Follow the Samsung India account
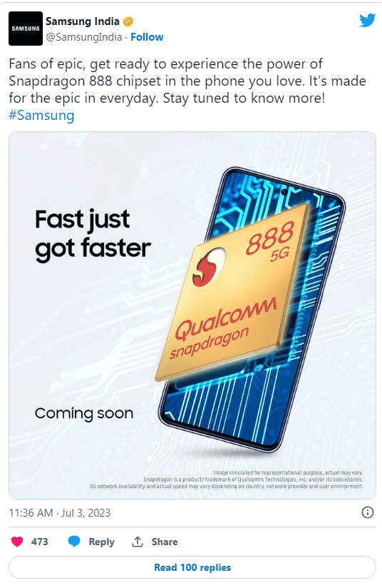 (147, 37)
